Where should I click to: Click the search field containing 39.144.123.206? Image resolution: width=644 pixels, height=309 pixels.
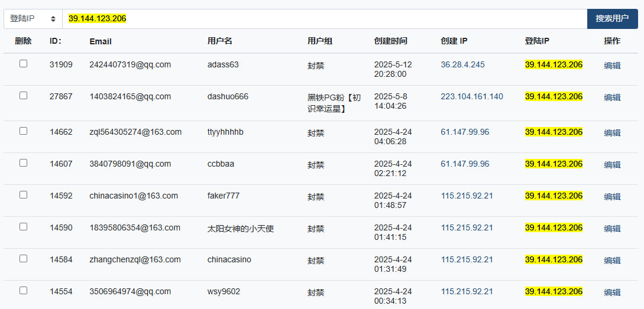pos(325,19)
